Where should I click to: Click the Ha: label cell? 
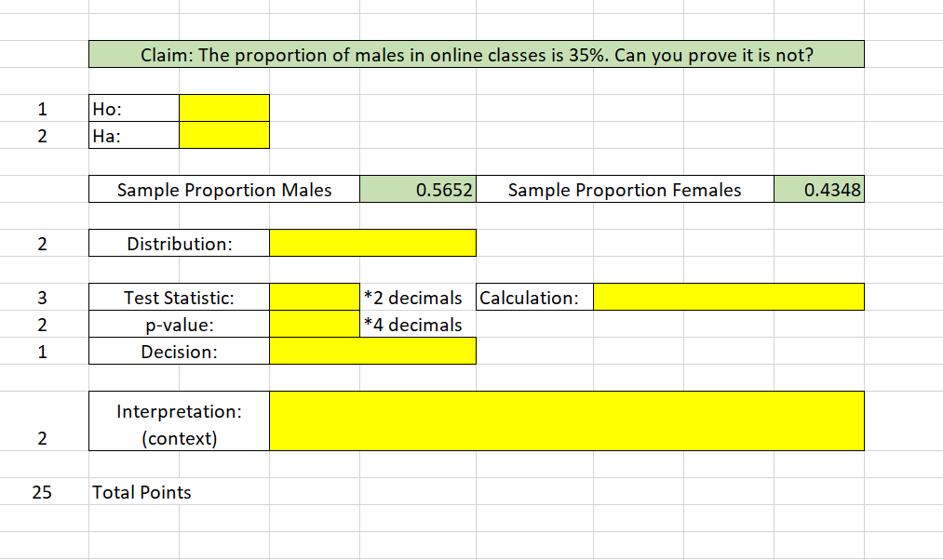[133, 135]
